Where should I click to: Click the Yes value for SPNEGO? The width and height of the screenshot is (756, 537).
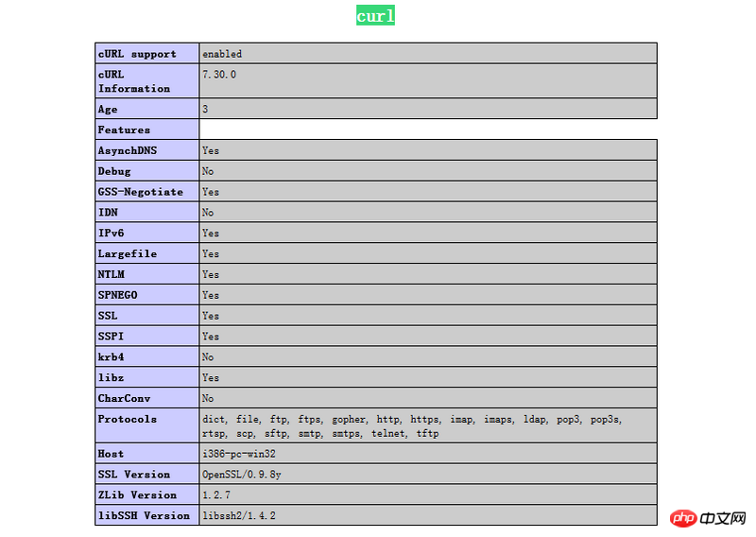click(211, 295)
